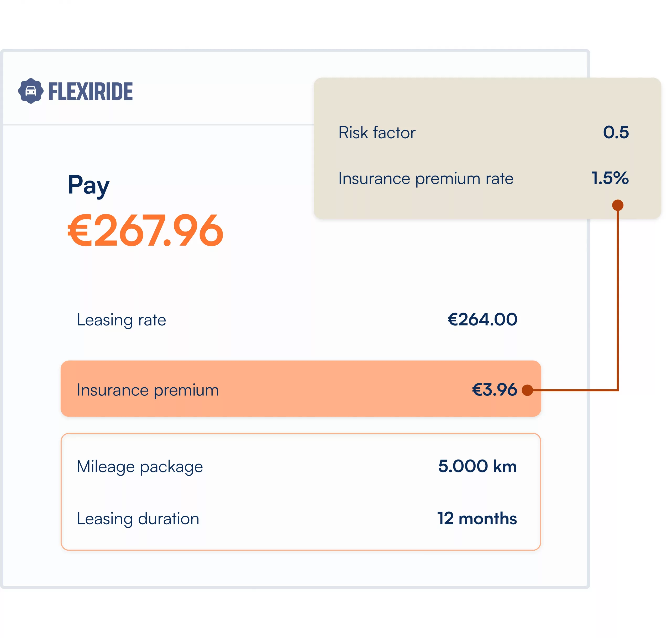
Task: Click the connector dot below 1.5%
Action: coord(617,205)
